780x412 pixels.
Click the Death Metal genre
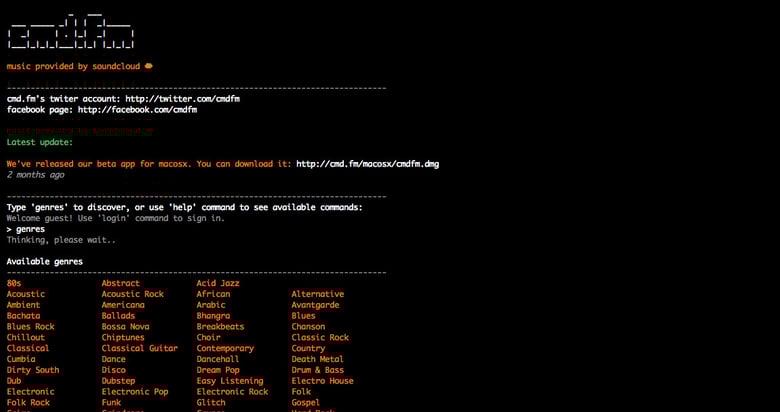tap(318, 359)
